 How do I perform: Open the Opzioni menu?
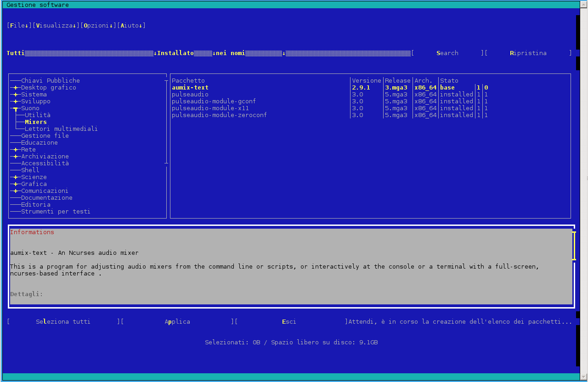[x=96, y=26]
